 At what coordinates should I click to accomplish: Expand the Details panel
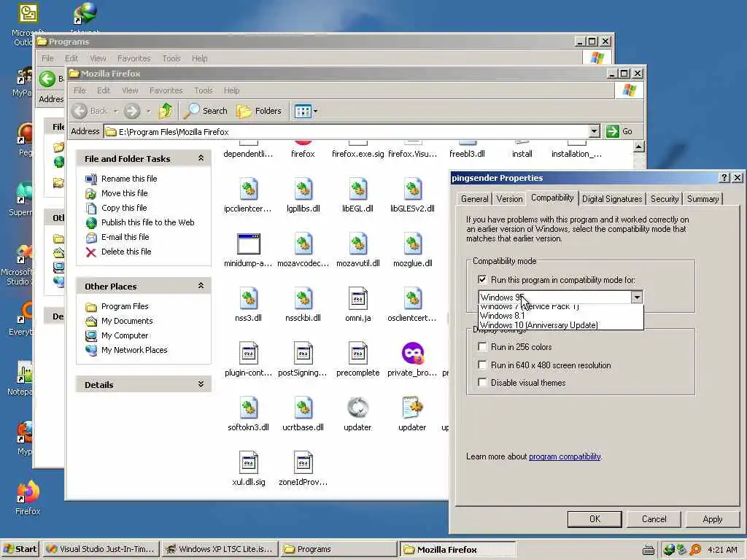pyautogui.click(x=201, y=384)
